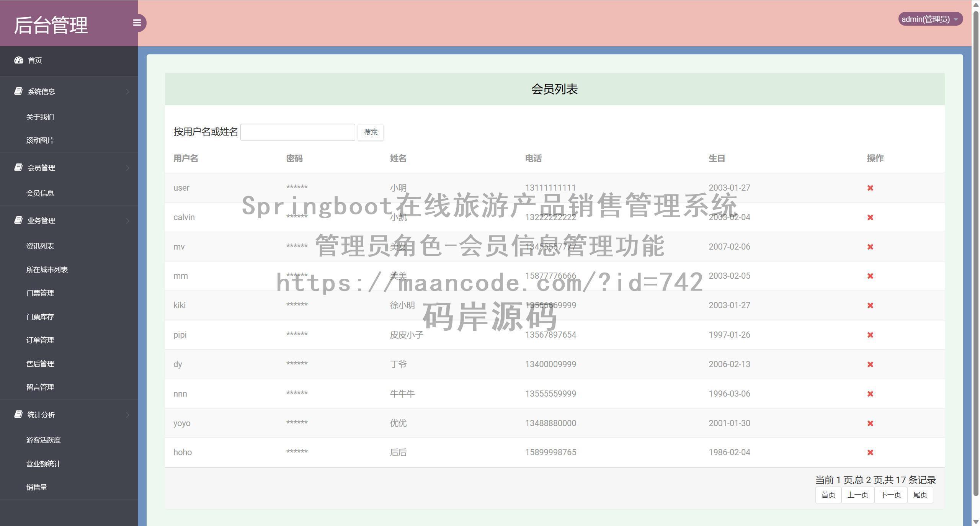Screen dimensions: 980x526
Task: Click the page vertical scrollbar thumb
Action: point(976,253)
